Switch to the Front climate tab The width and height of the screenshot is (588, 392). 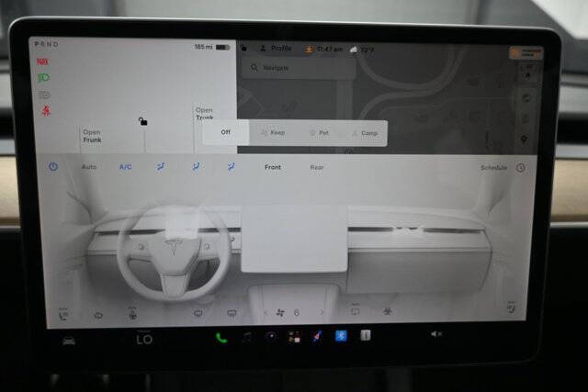pos(273,167)
